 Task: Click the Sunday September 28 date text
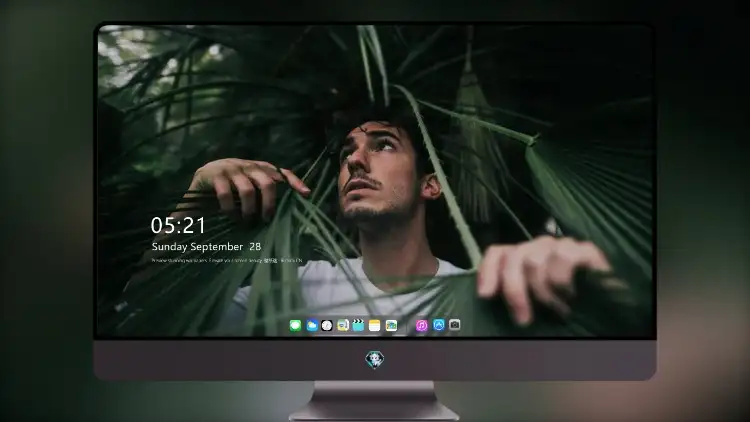[x=206, y=247]
